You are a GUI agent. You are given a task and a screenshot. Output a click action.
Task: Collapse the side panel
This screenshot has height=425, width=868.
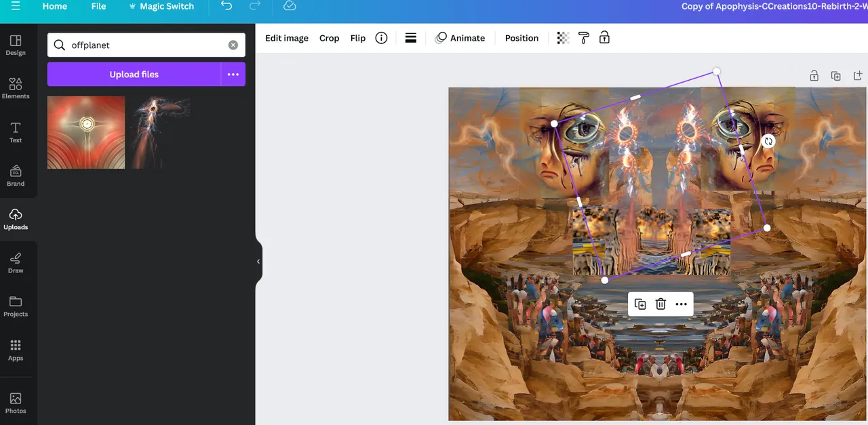258,262
